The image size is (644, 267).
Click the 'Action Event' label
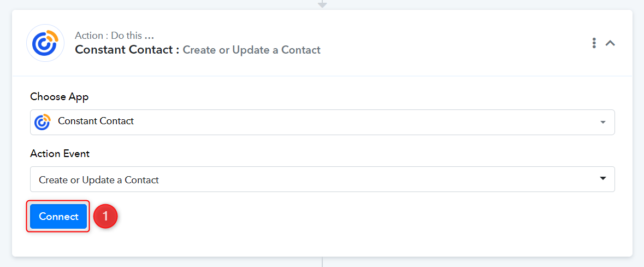point(60,153)
